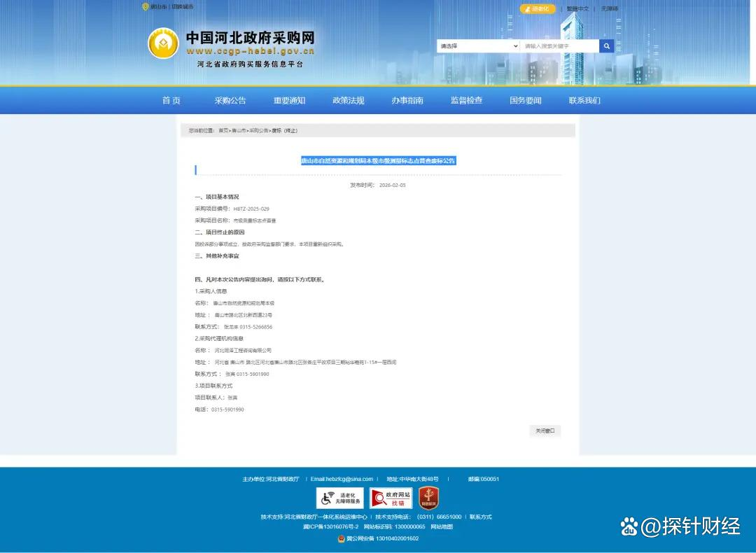756x553 pixels.
Task: Click the 切换城市 city switcher
Action: coord(183,7)
